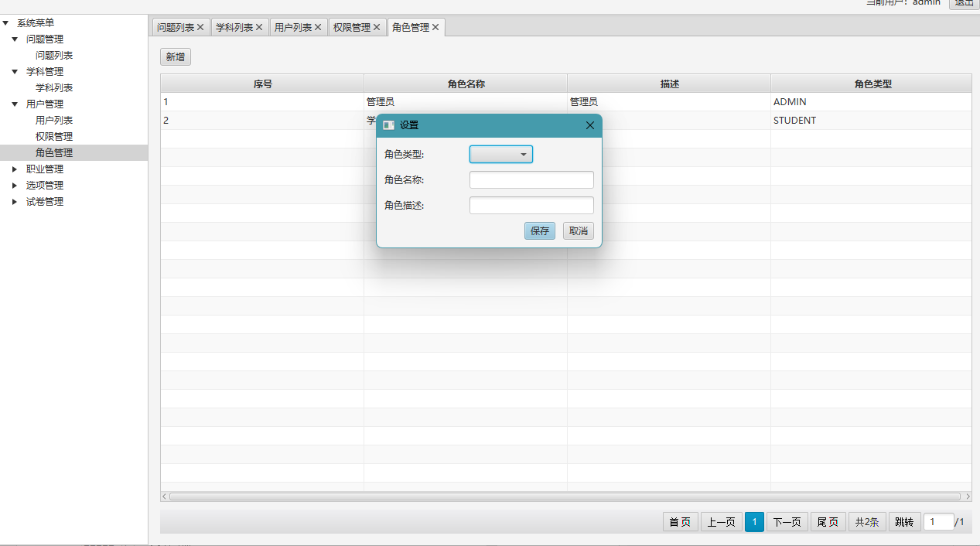Image resolution: width=980 pixels, height=546 pixels.
Task: Close the 学科列表 tab with its X icon
Action: click(x=259, y=27)
